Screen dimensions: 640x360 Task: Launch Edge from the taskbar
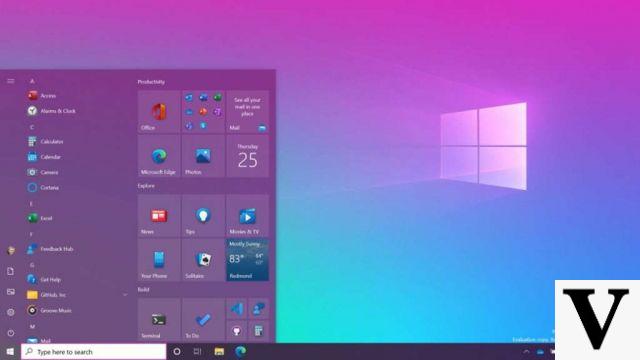coord(241,351)
